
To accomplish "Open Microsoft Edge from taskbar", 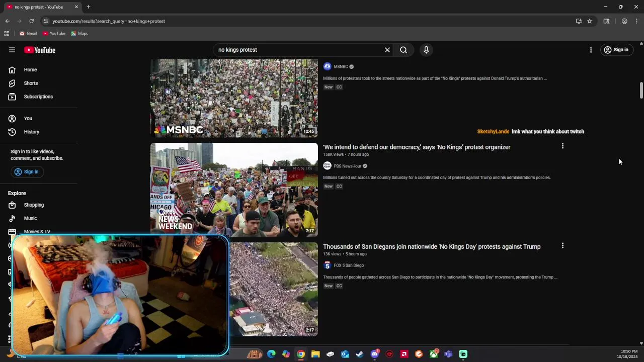I will point(271,354).
